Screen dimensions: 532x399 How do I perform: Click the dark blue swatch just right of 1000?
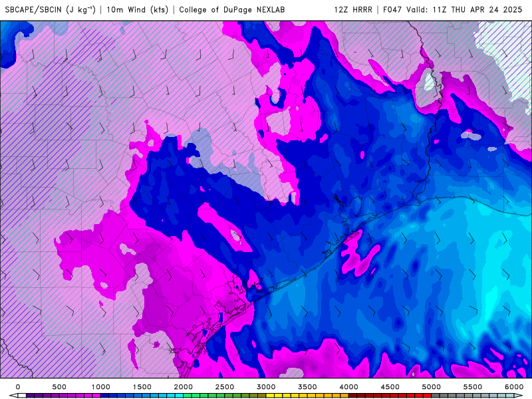pos(105,396)
